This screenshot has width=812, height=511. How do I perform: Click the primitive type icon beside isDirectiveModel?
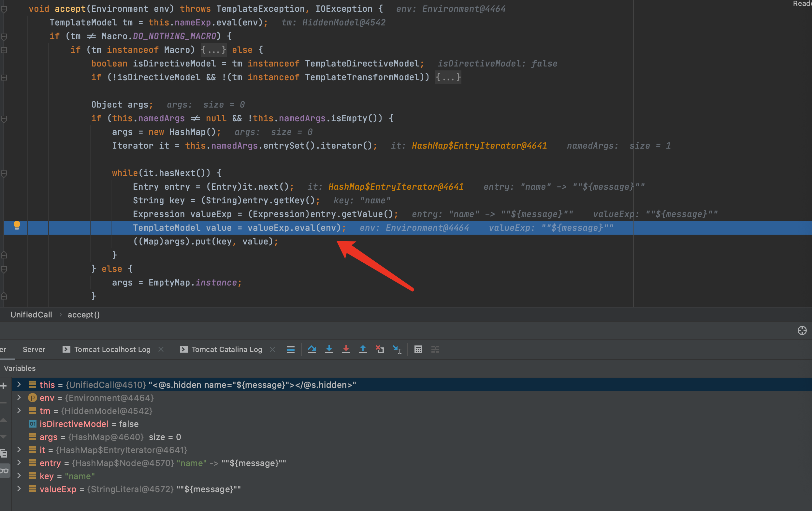tap(32, 424)
